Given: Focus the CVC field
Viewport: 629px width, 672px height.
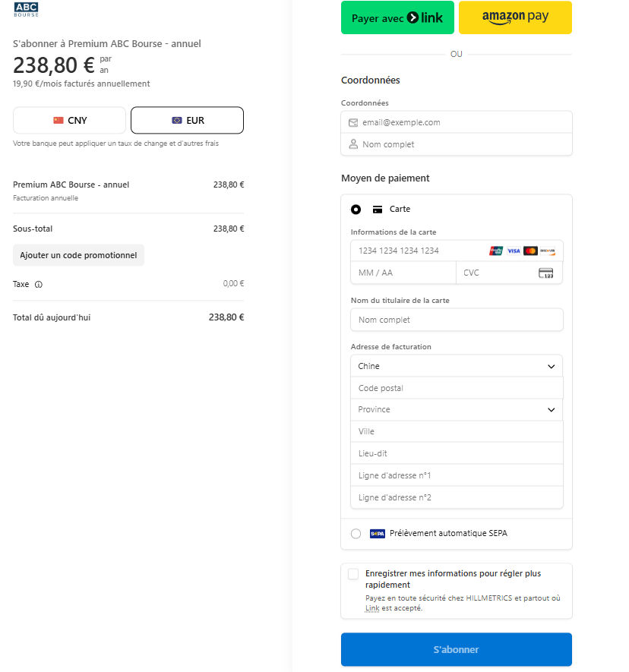Looking at the screenshot, I should click(x=510, y=273).
